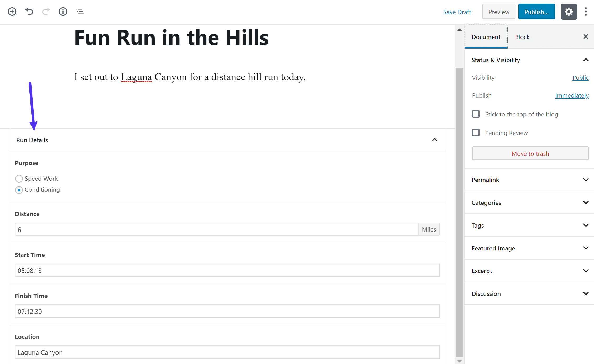This screenshot has width=594, height=364.
Task: Select the Conditioning radio button
Action: tap(19, 189)
